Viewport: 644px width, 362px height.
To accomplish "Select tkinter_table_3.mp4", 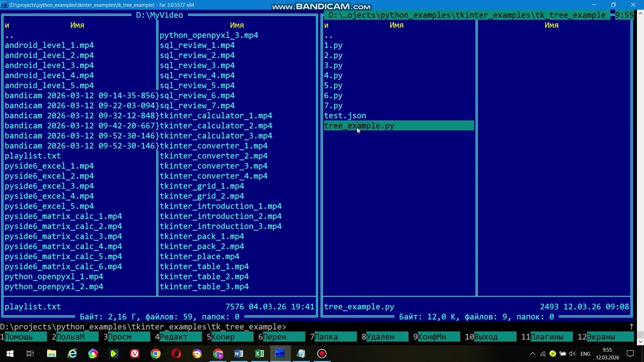I will coord(204,287).
